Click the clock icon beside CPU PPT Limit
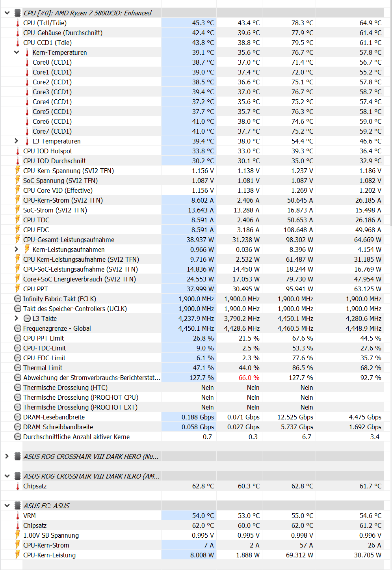Image resolution: width=392 pixels, height=570 pixels. 18,338
